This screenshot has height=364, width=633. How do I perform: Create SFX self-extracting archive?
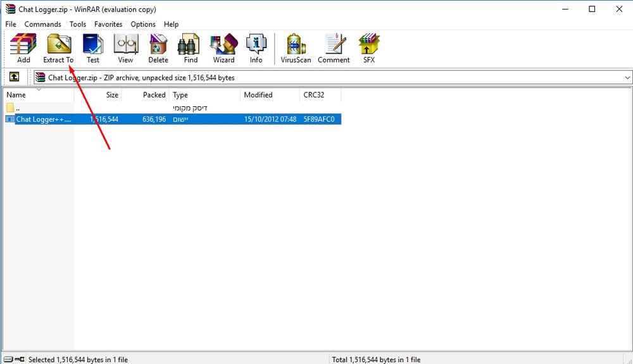tap(368, 48)
